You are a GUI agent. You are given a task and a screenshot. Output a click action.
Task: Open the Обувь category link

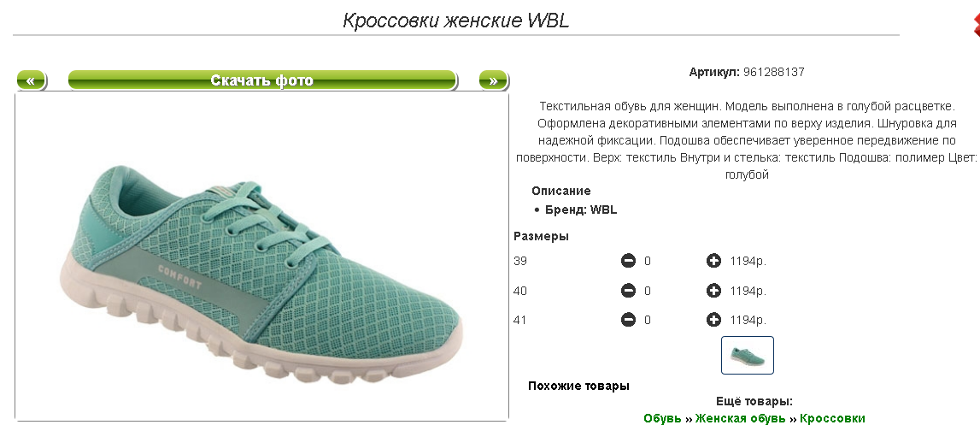point(662,418)
